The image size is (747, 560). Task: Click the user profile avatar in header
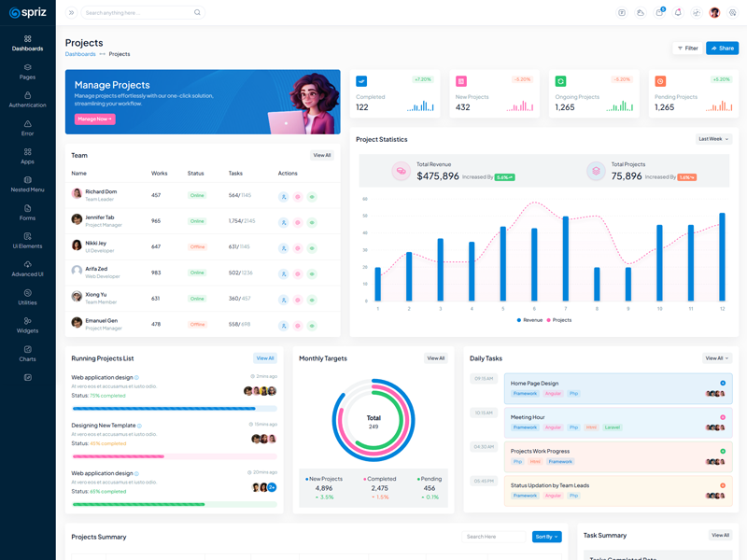point(714,13)
